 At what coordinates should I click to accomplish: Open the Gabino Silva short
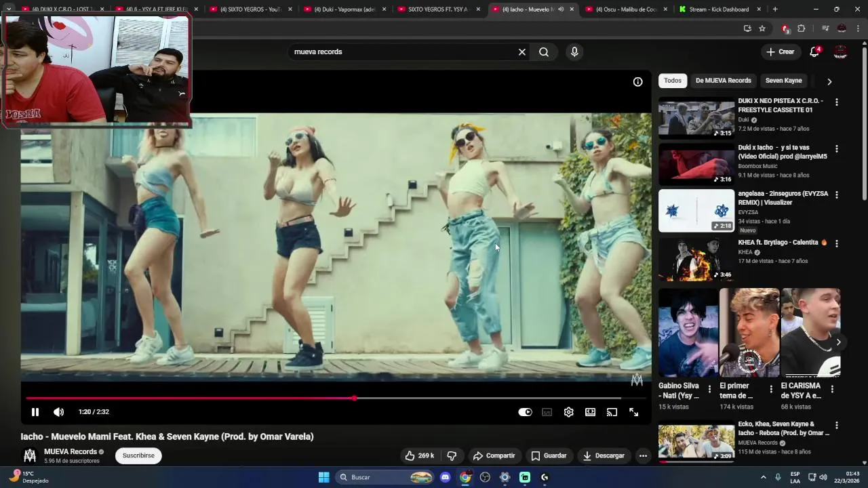pos(688,333)
